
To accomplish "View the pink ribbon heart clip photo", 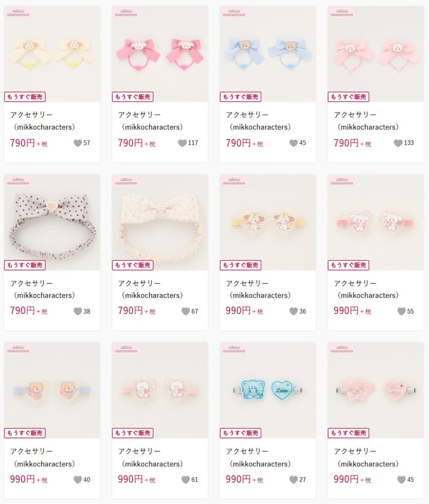I will coord(375,390).
